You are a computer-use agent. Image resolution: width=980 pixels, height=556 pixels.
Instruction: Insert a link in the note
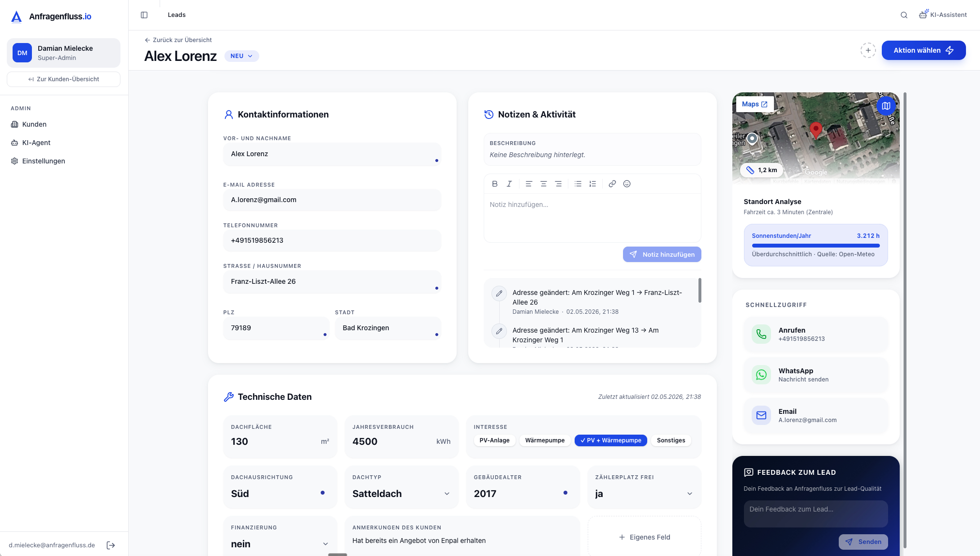click(612, 184)
